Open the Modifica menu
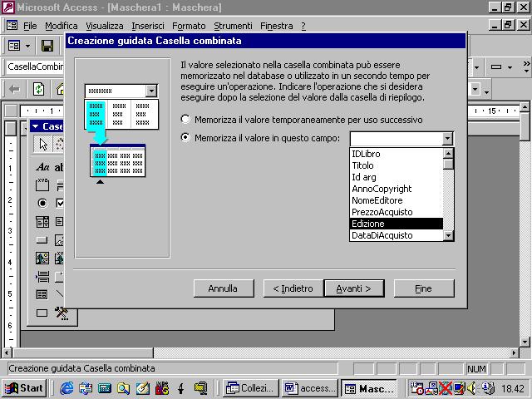The width and height of the screenshot is (532, 399). 62,26
